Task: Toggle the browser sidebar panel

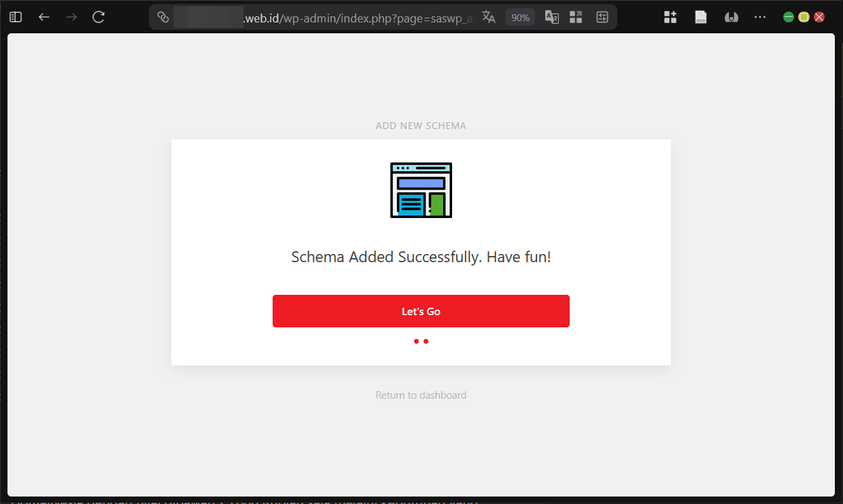Action: [x=16, y=17]
